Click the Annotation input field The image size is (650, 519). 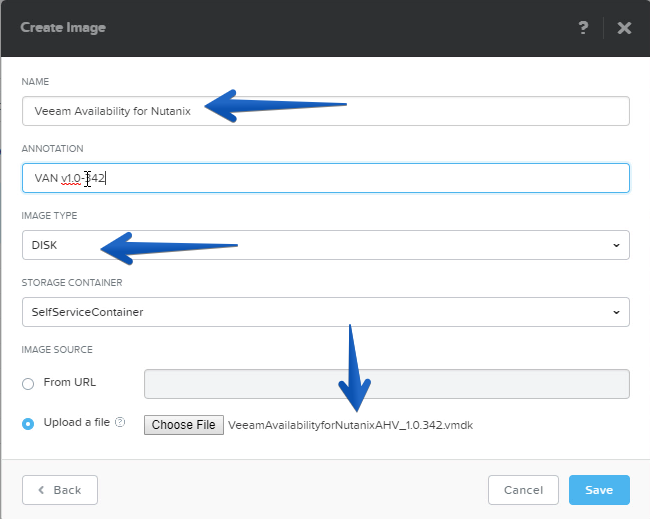(x=326, y=178)
